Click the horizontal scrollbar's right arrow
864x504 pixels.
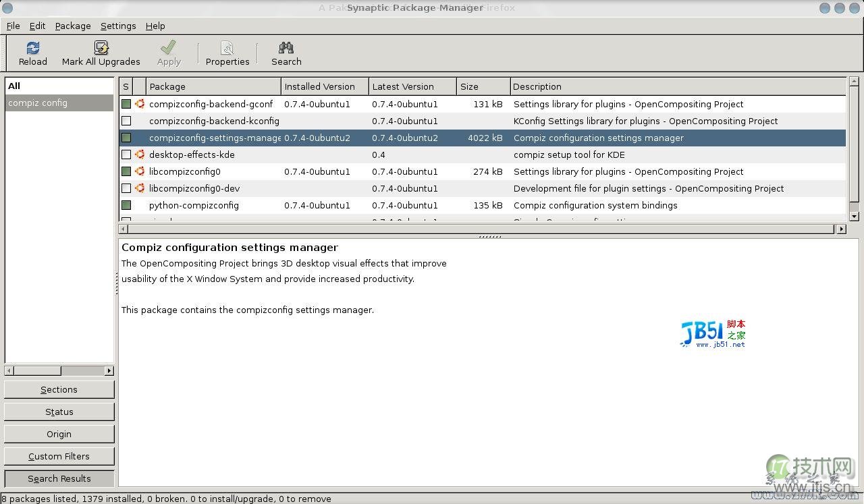tap(840, 229)
